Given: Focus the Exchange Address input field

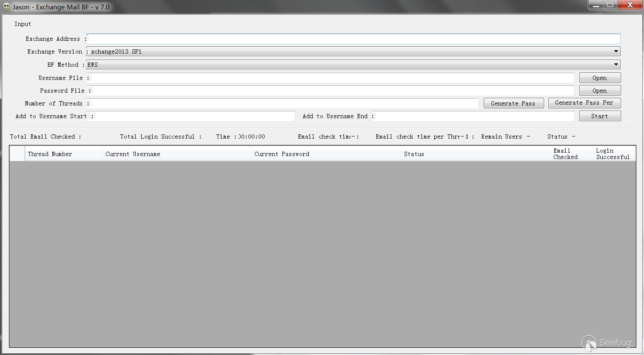Looking at the screenshot, I should 353,39.
